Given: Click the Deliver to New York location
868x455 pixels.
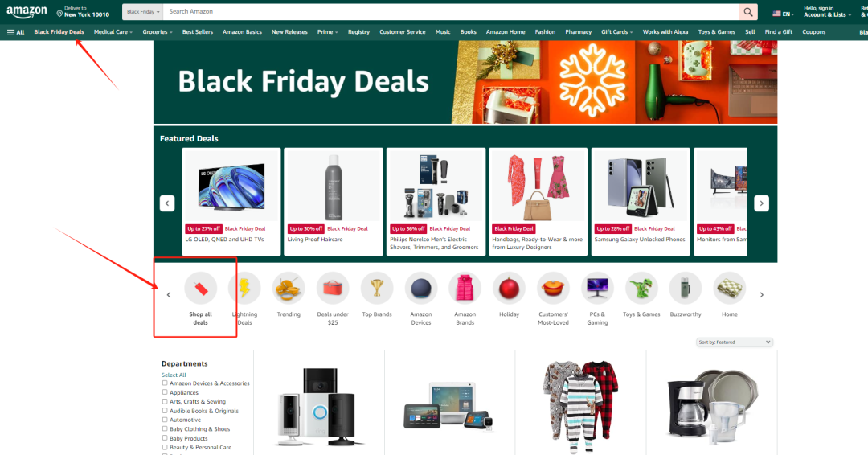Looking at the screenshot, I should point(83,11).
